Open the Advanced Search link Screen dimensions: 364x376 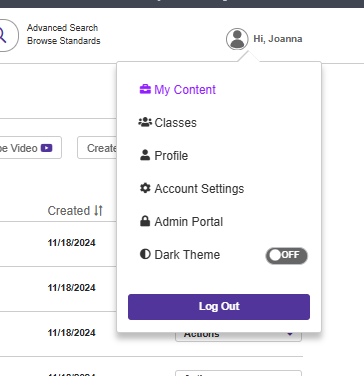click(63, 28)
